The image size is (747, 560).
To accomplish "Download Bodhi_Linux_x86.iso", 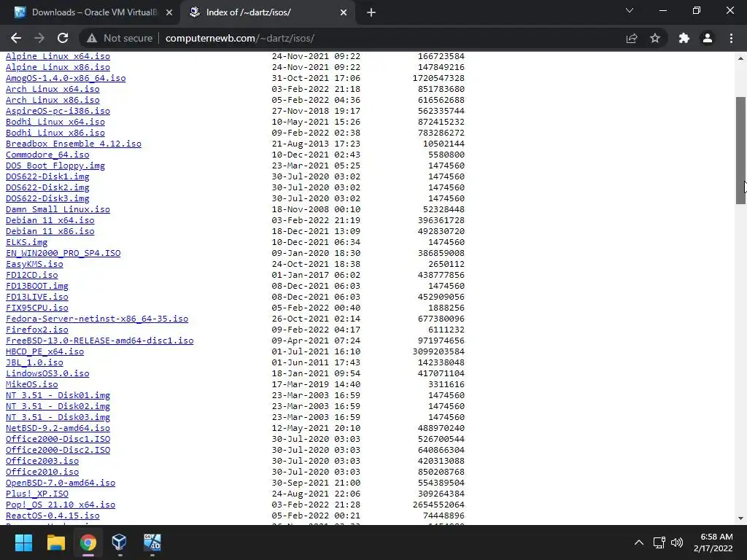I will (55, 133).
